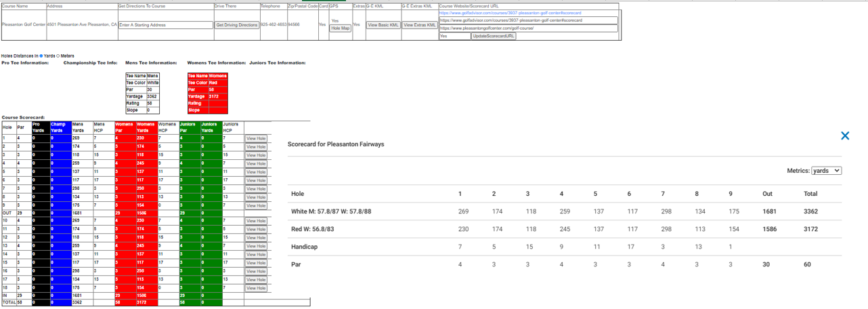Viewport: 868px width, 309px height.
Task: View Hole for hole 16 row
Action: [256, 271]
